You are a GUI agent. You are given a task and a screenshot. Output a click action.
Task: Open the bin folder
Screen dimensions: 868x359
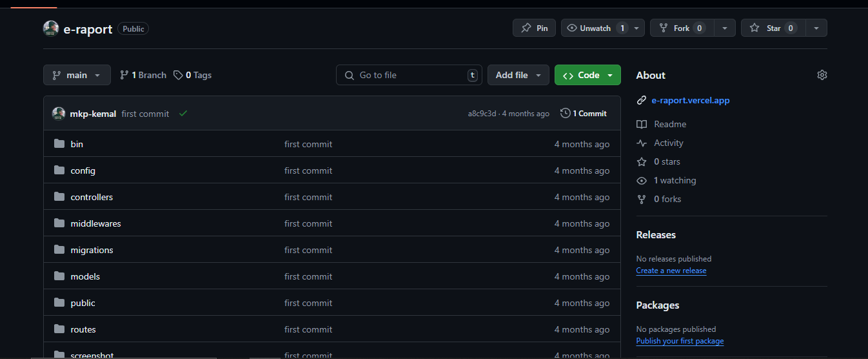pos(77,144)
